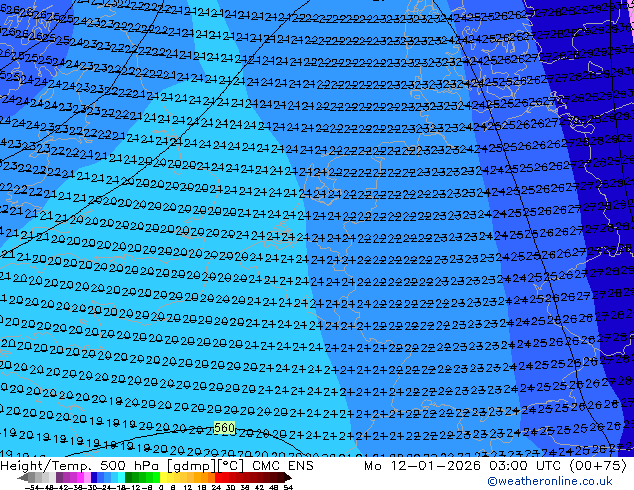Image resolution: width=634 pixels, height=490 pixels.
Task: Click the forecast offset '(00+75)' text
Action: click(598, 466)
